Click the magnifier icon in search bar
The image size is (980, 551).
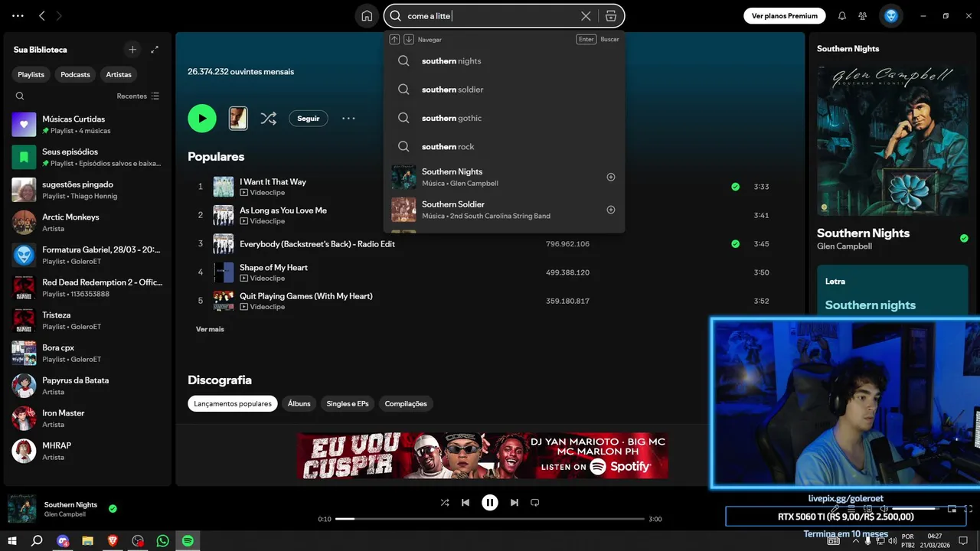coord(396,16)
